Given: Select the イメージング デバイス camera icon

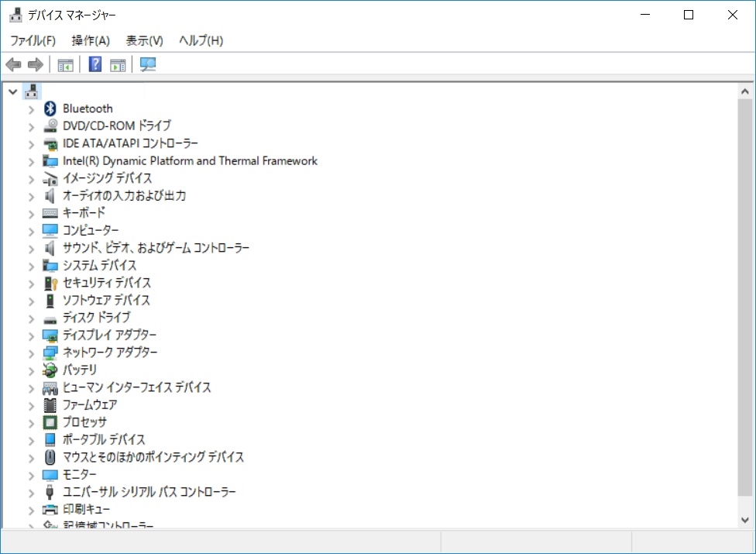Looking at the screenshot, I should coord(50,178).
